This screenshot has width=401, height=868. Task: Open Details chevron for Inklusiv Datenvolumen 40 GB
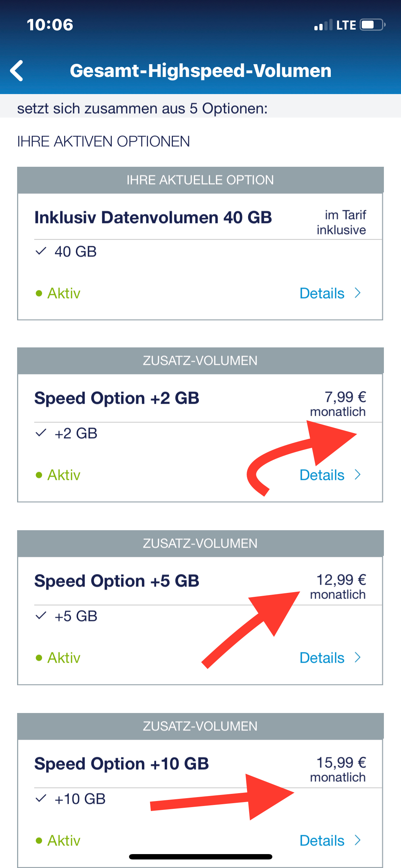pos(358,293)
